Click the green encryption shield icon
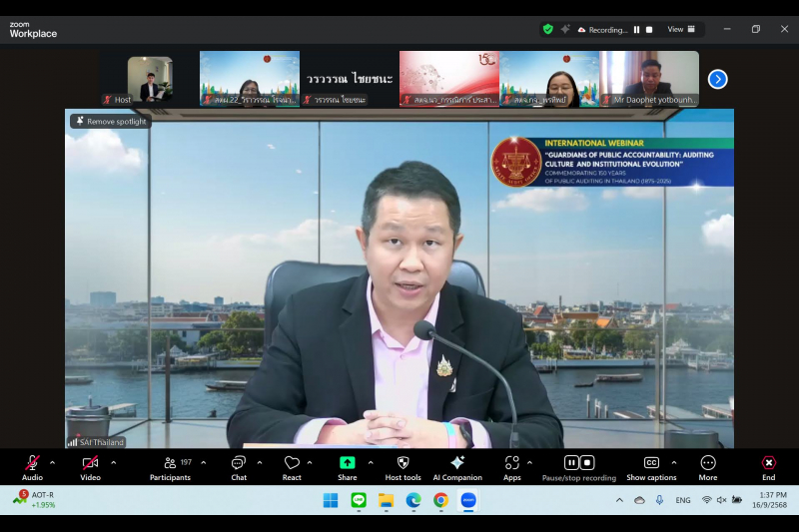This screenshot has height=532, width=799. point(547,29)
